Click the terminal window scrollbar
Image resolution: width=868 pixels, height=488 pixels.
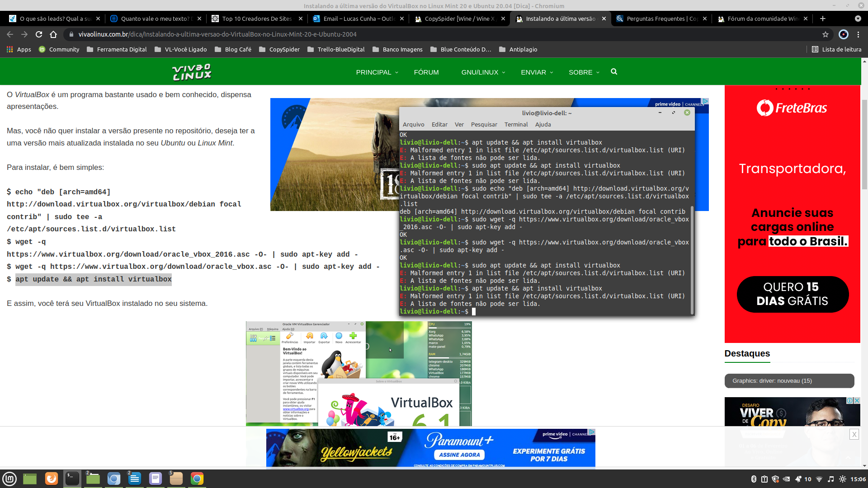(x=692, y=260)
